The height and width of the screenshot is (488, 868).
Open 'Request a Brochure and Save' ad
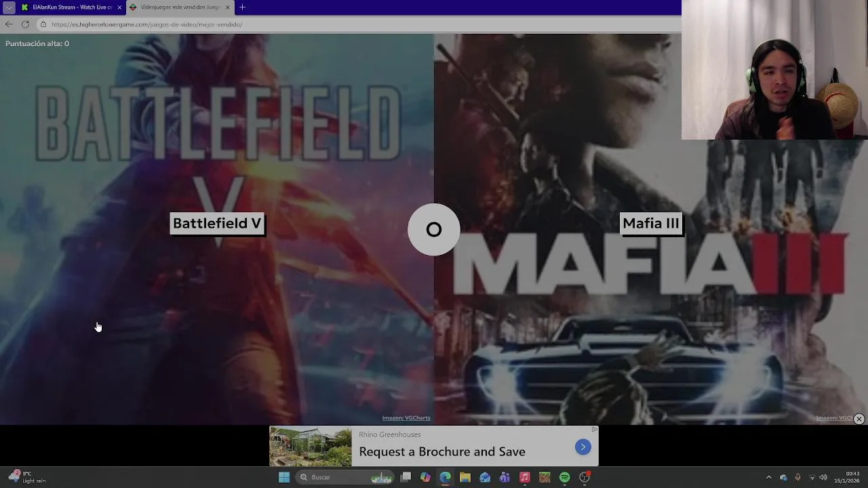[442, 451]
